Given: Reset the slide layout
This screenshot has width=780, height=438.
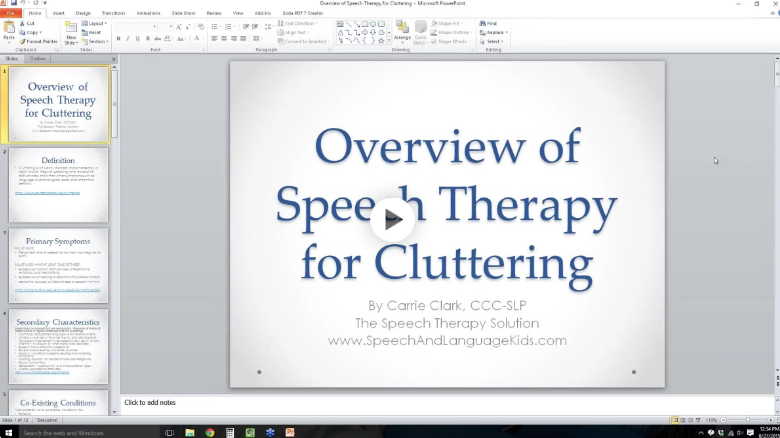Looking at the screenshot, I should pos(91,32).
